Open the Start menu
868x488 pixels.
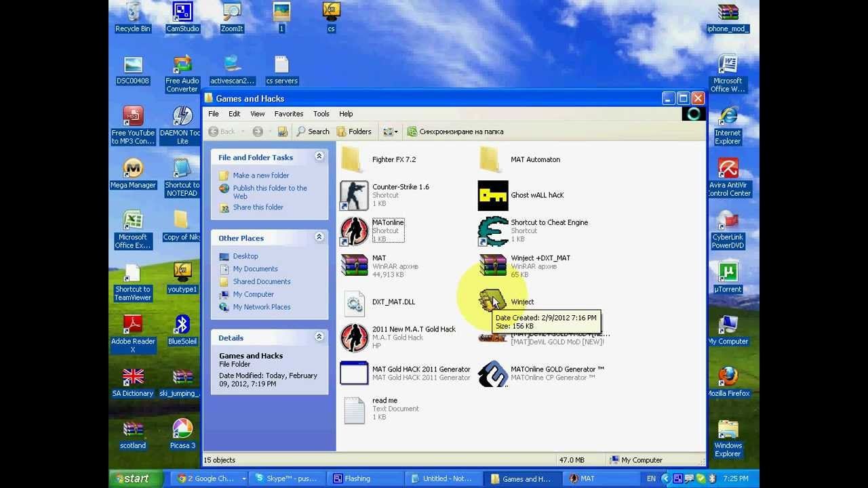(136, 479)
